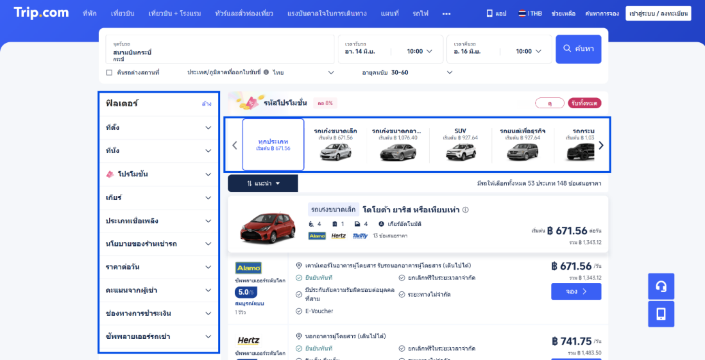This screenshot has height=360, width=705.
Task: Show more car categories with right arrow
Action: 601,145
